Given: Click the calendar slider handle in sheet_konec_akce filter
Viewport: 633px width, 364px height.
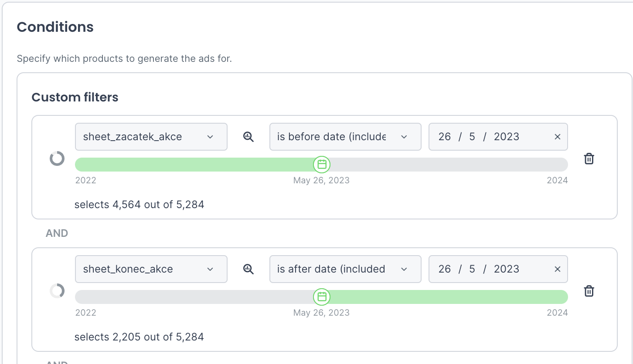Looking at the screenshot, I should coord(322,297).
